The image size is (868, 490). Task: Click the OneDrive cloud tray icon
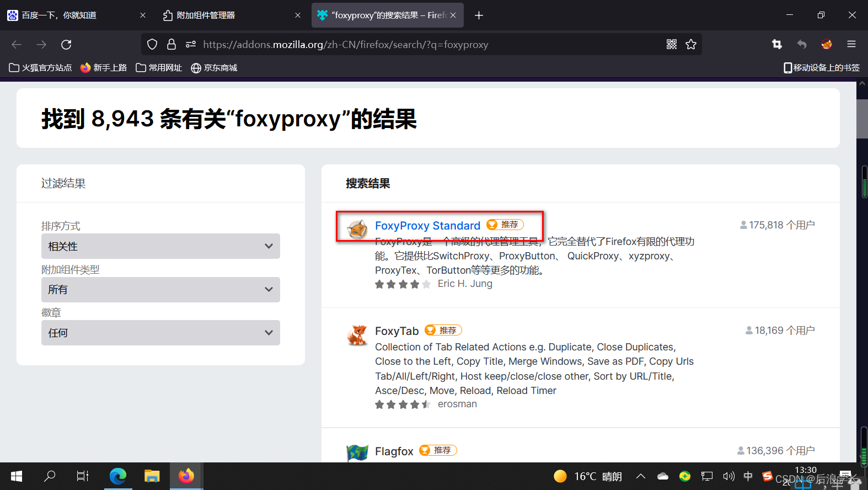663,476
